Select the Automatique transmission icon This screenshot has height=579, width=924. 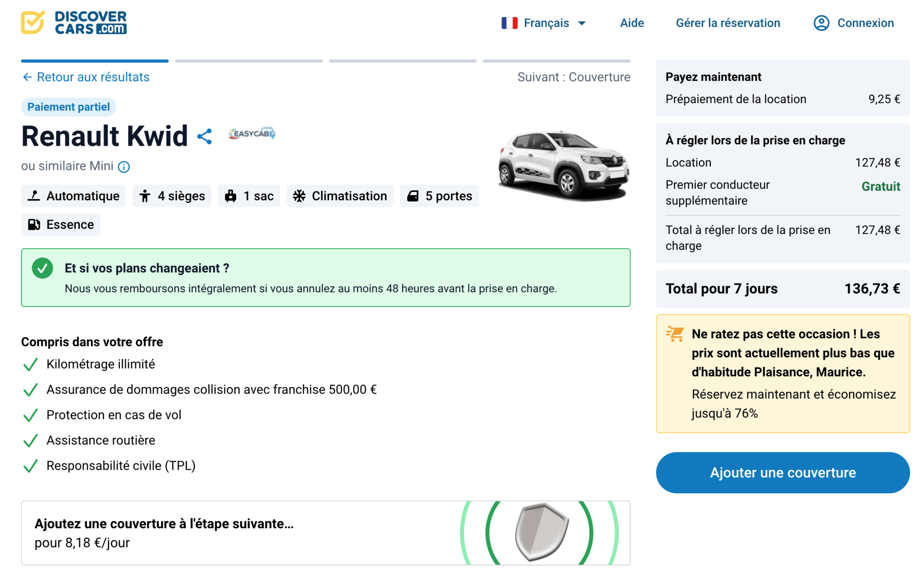34,196
